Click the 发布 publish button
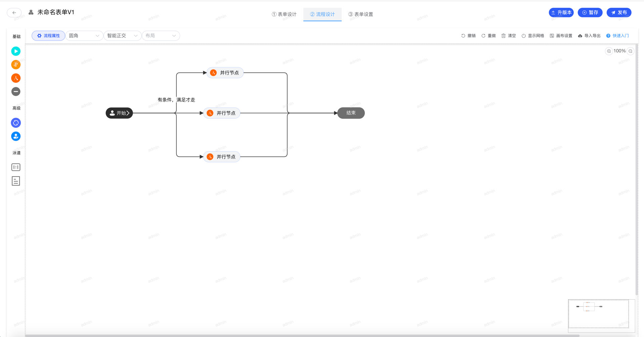644x337 pixels. [x=619, y=12]
